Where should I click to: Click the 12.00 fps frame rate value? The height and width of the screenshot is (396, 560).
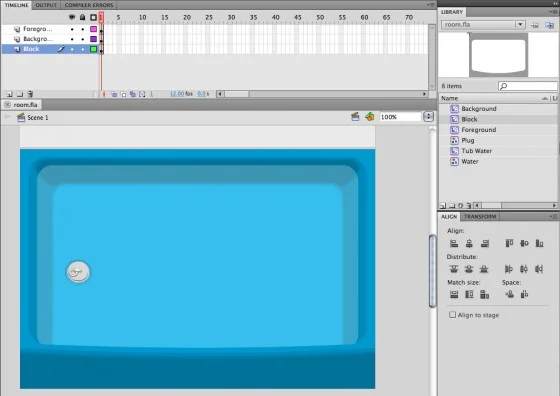point(177,94)
